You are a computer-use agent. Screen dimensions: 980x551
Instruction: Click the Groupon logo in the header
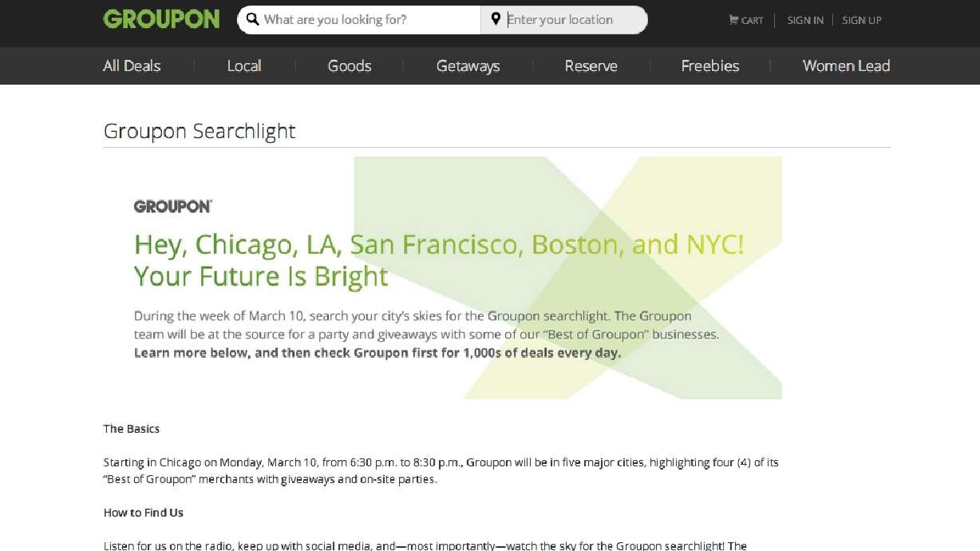(x=160, y=18)
